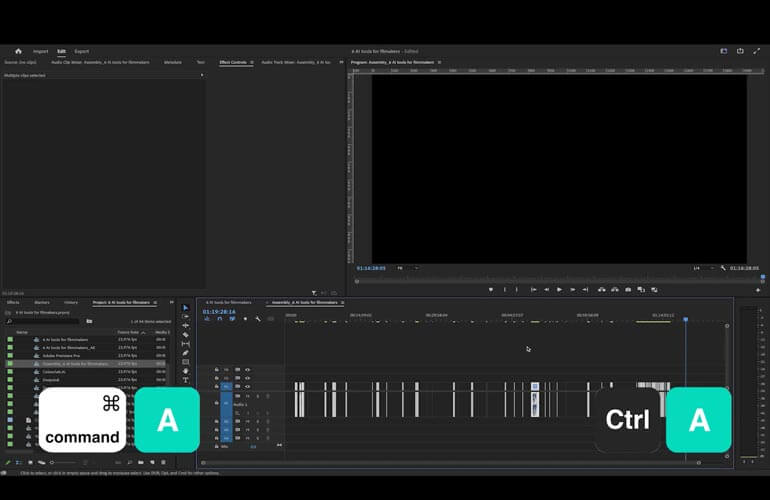Switch to the Export workspace tab
The width and height of the screenshot is (770, 500).
(82, 51)
